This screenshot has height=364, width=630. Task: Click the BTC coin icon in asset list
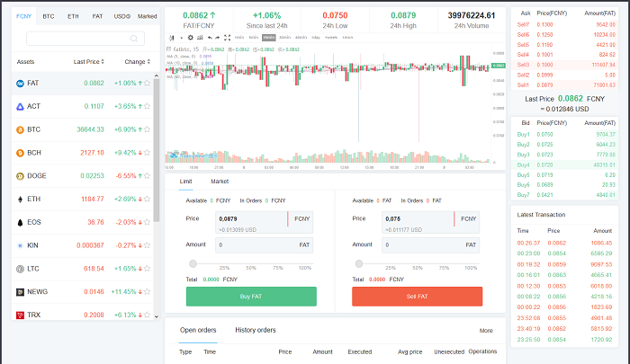(20, 130)
